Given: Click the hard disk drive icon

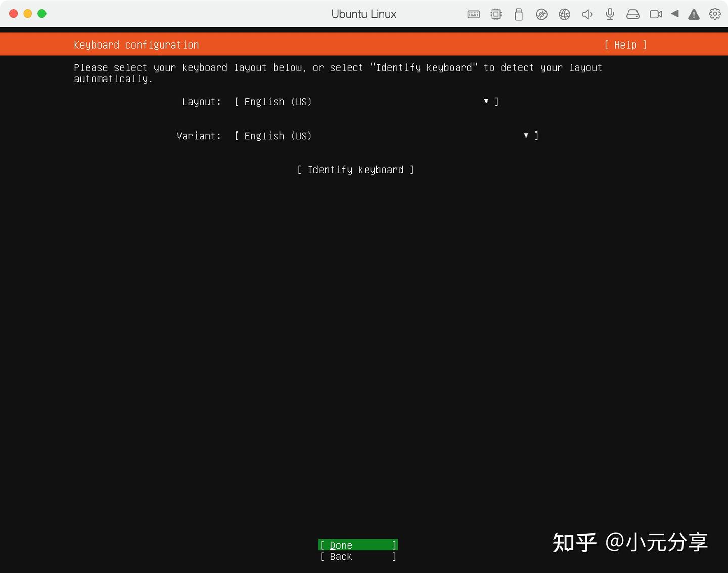Looking at the screenshot, I should pyautogui.click(x=632, y=14).
